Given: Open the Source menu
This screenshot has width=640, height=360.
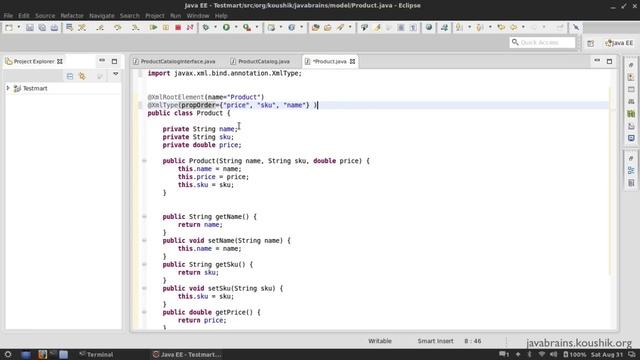Looking at the screenshot, I should (x=45, y=16).
